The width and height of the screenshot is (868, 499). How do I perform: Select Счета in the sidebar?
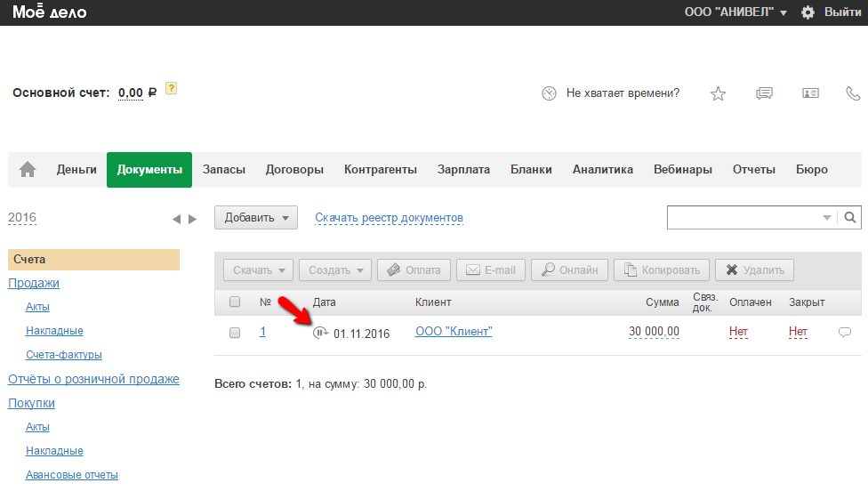click(93, 259)
